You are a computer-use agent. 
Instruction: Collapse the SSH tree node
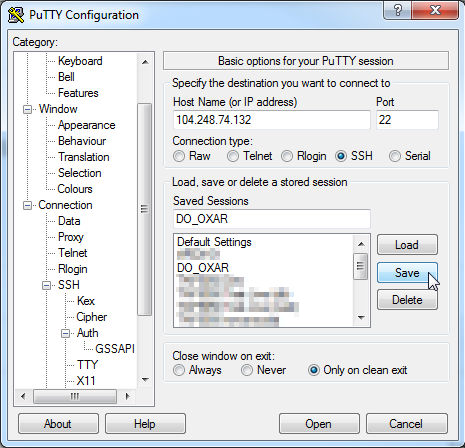pos(47,285)
